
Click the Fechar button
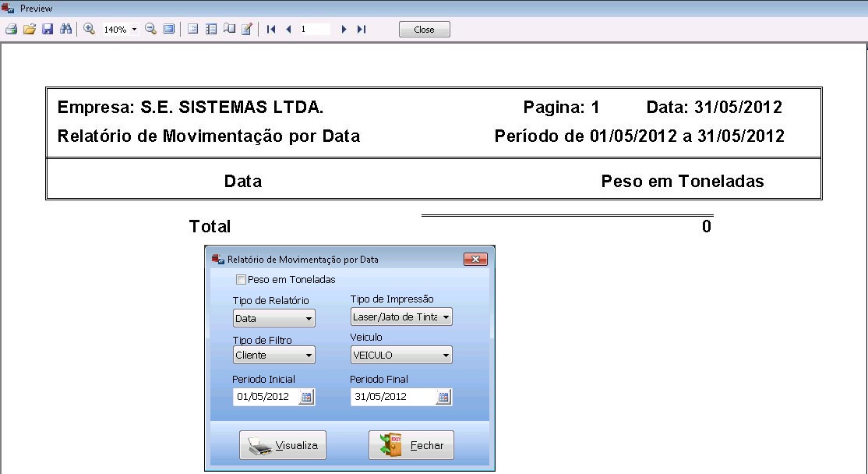(411, 446)
